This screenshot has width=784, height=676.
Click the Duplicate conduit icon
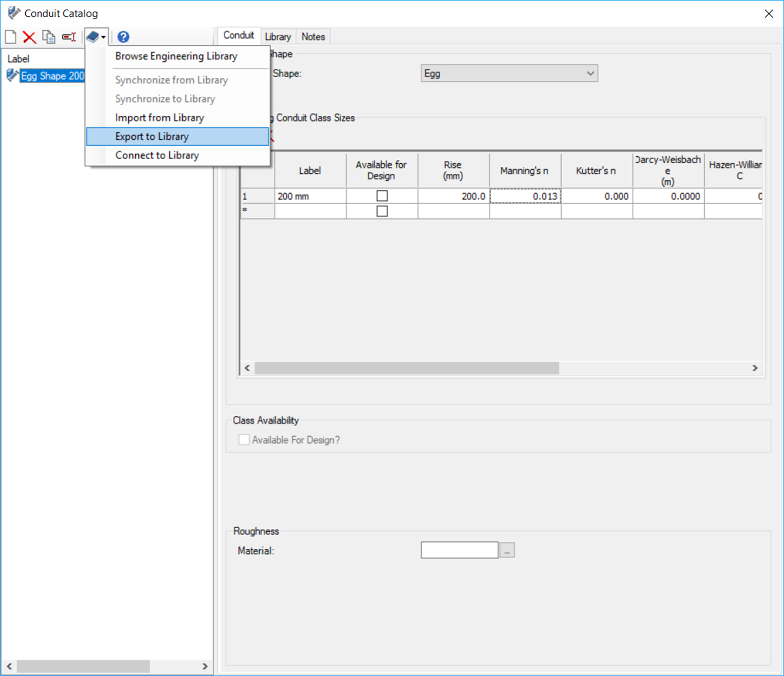click(x=49, y=37)
